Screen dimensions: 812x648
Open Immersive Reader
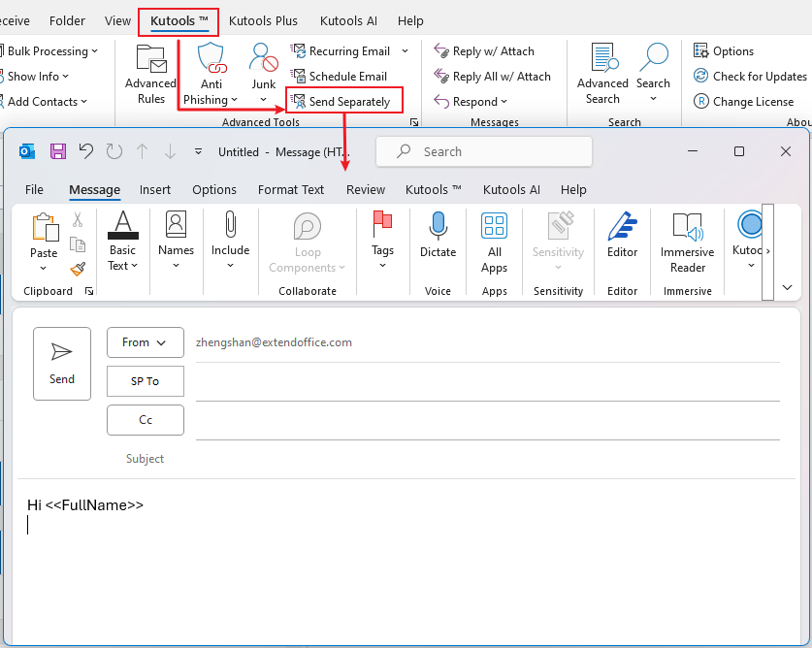(x=687, y=241)
